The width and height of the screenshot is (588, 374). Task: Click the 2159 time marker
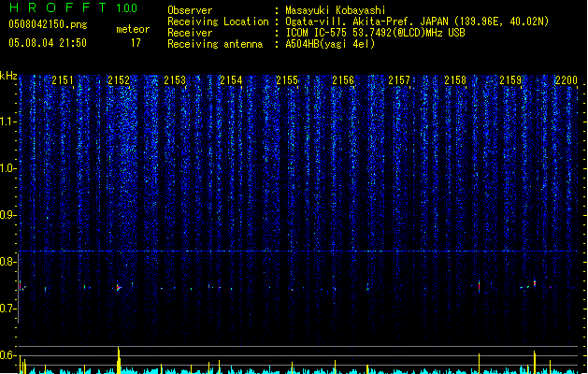click(510, 80)
